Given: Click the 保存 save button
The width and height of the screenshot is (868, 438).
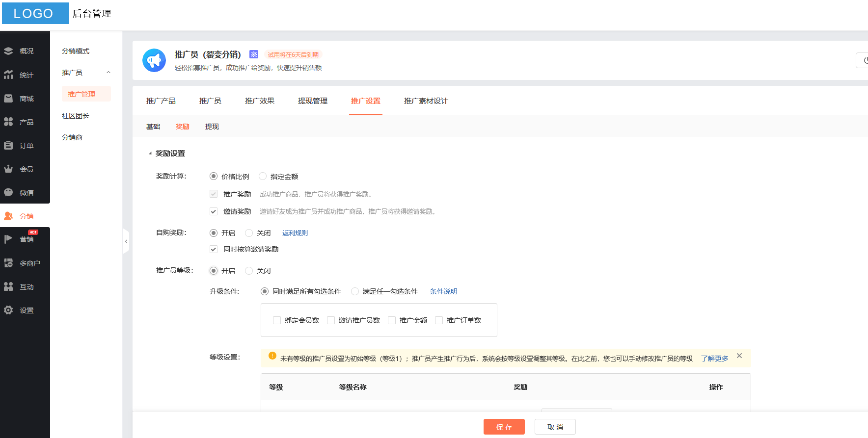Looking at the screenshot, I should tap(504, 427).
